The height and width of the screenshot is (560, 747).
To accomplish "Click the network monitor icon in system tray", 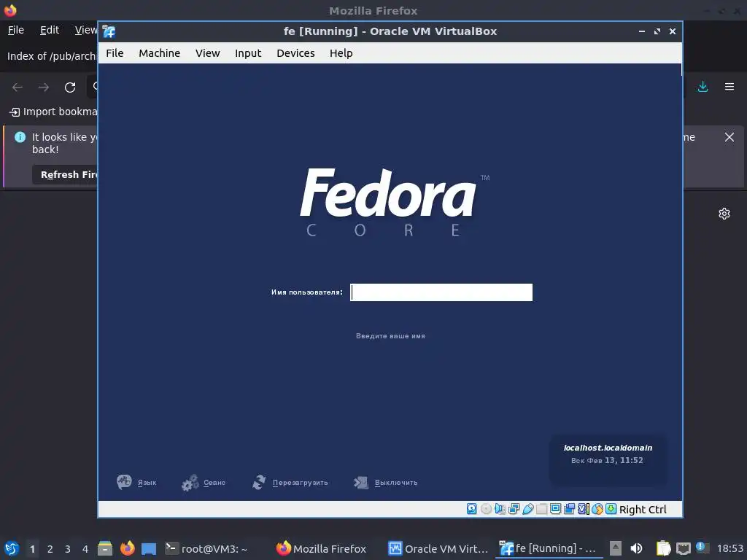I will tap(683, 549).
